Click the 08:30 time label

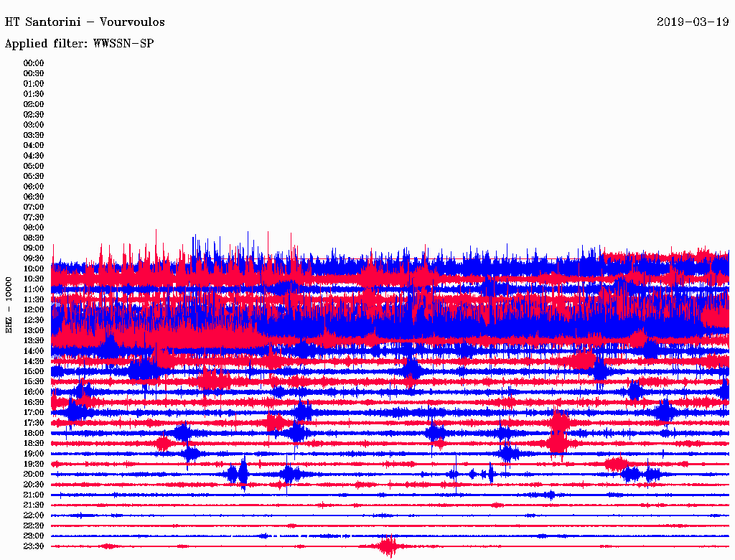[x=34, y=238]
